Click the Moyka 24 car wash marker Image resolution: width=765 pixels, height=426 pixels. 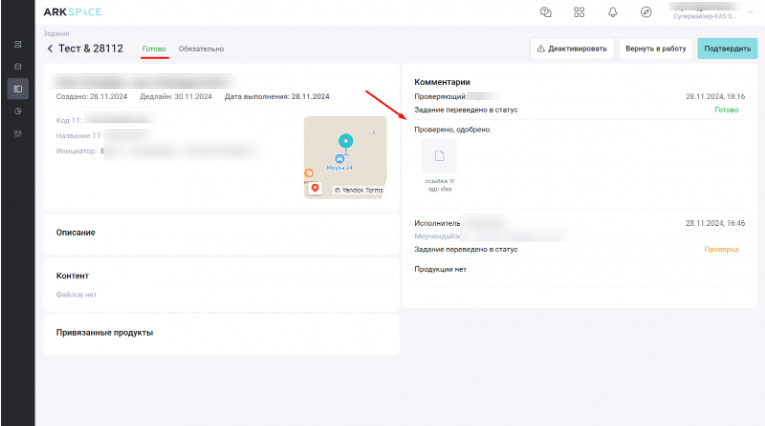(340, 159)
